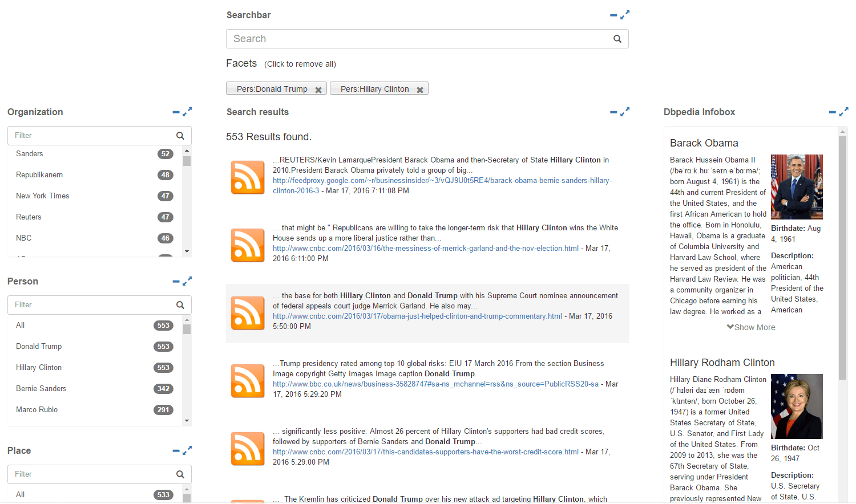This screenshot has height=504, width=856.
Task: Remove the Pers:Donald Trump facet
Action: click(318, 90)
